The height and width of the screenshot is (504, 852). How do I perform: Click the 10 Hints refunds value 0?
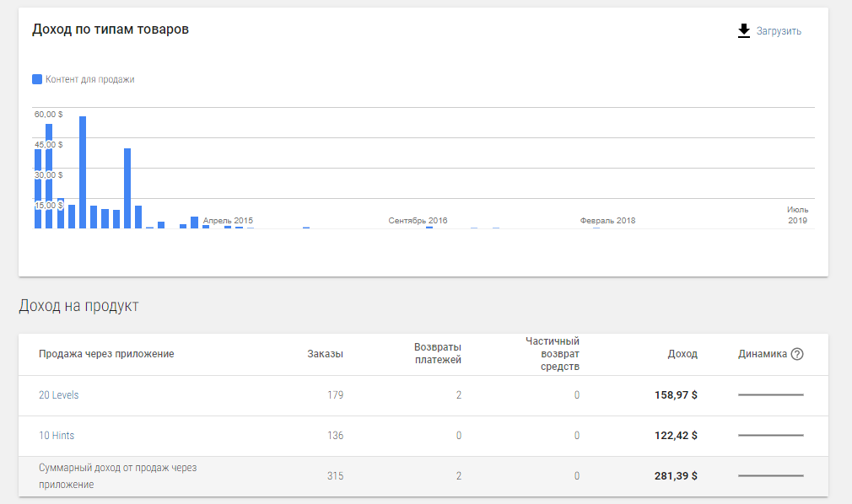[x=459, y=436]
